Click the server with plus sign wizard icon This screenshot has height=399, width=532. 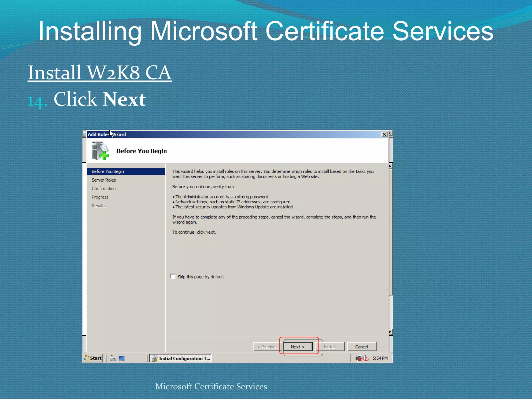pyautogui.click(x=100, y=151)
